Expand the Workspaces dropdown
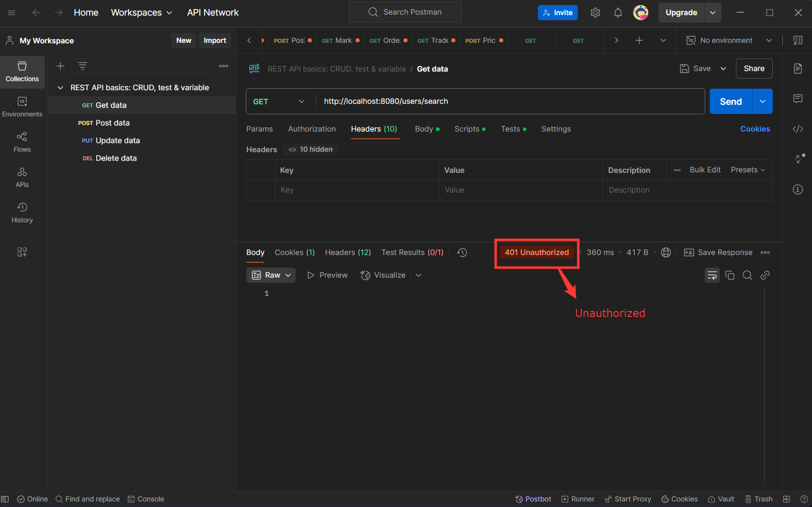This screenshot has width=812, height=507. click(x=142, y=13)
